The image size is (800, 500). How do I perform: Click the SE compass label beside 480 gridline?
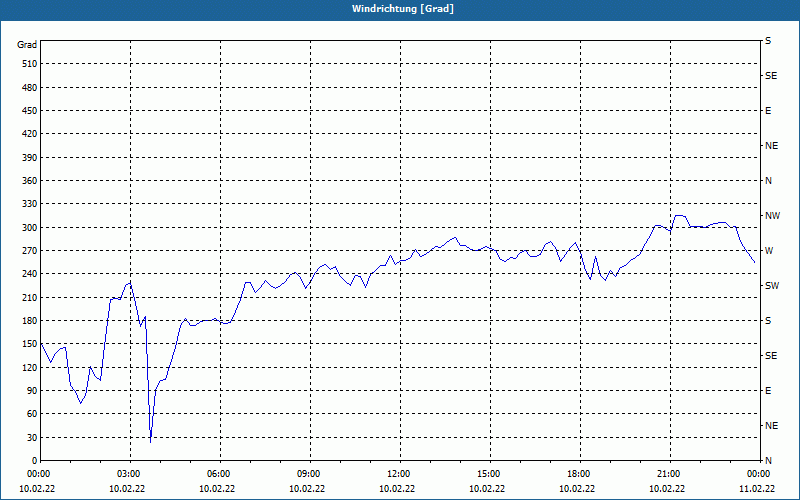(x=771, y=76)
